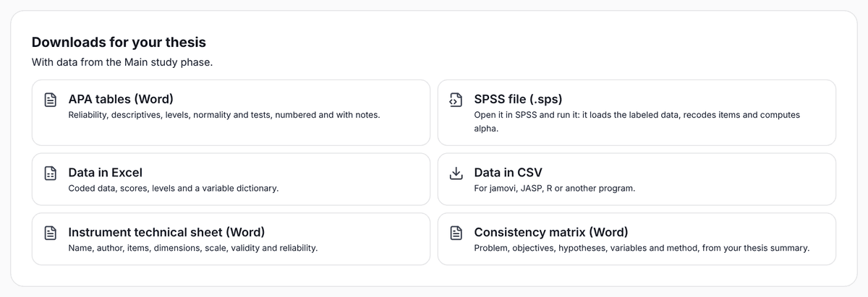
Task: Click the 'Reliability, descriptives, levels, normality' description
Action: 224,115
